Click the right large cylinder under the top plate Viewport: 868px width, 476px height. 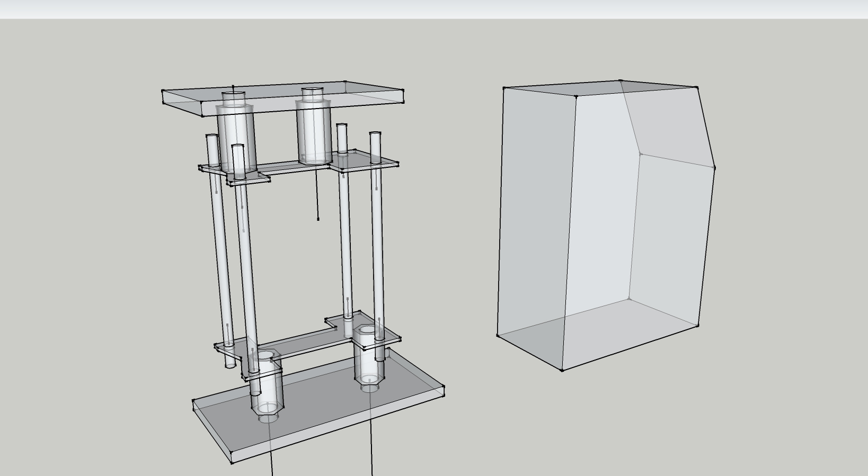[314, 126]
